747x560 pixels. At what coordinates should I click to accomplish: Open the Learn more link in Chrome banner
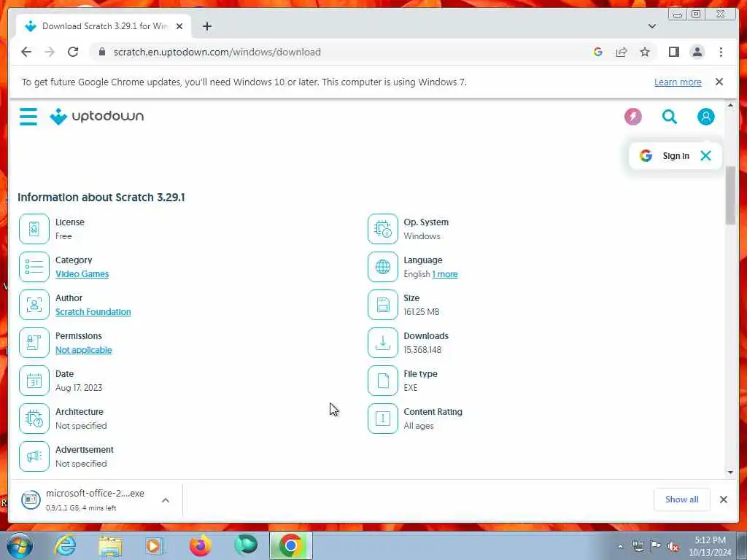(678, 82)
